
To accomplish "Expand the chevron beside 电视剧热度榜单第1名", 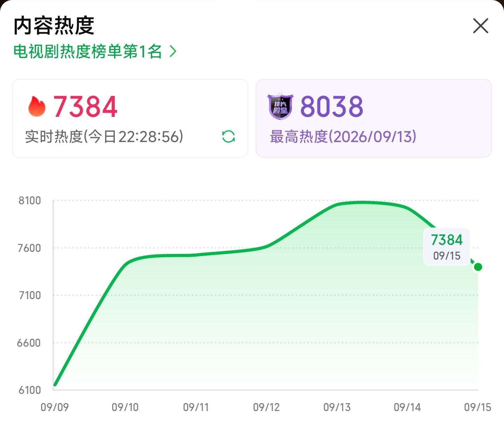I will tap(173, 52).
